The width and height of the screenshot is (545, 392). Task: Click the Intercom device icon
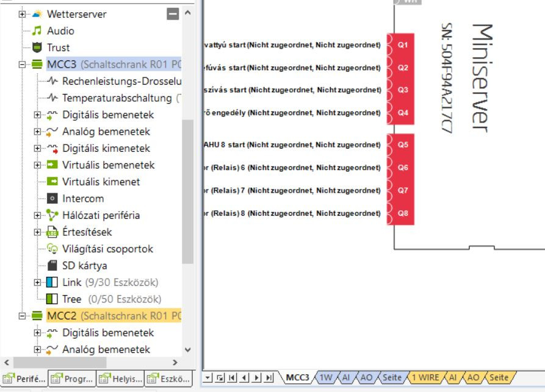[52, 198]
